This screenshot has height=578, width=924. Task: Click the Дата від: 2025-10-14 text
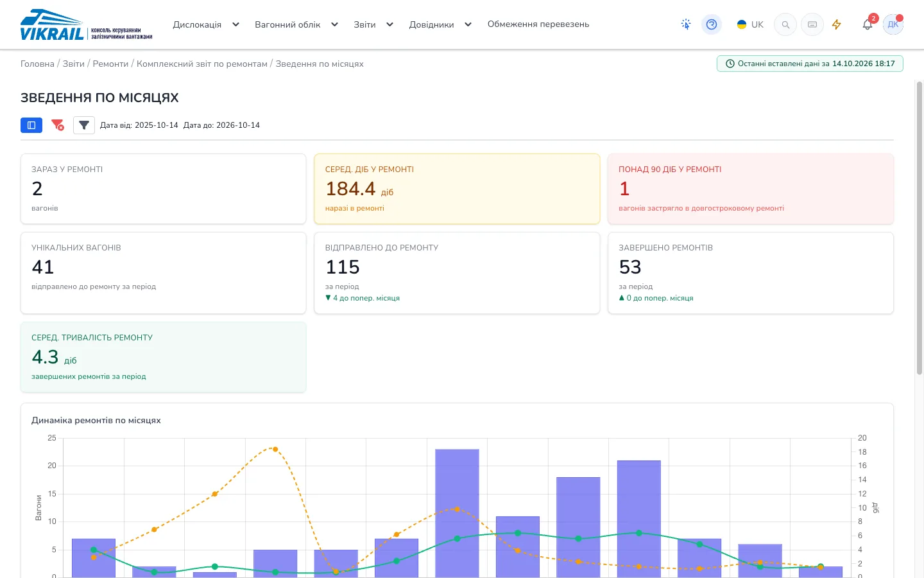click(x=139, y=125)
